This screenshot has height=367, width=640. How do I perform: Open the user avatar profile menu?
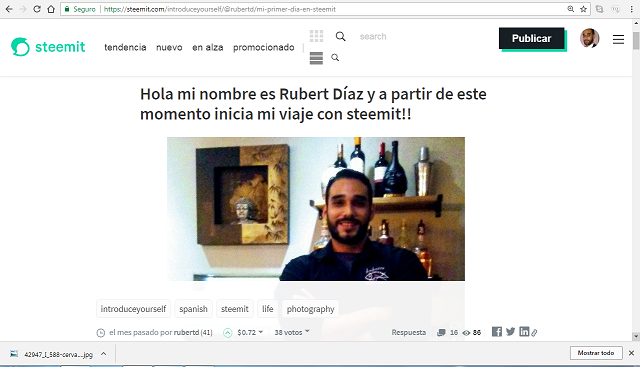pos(589,38)
